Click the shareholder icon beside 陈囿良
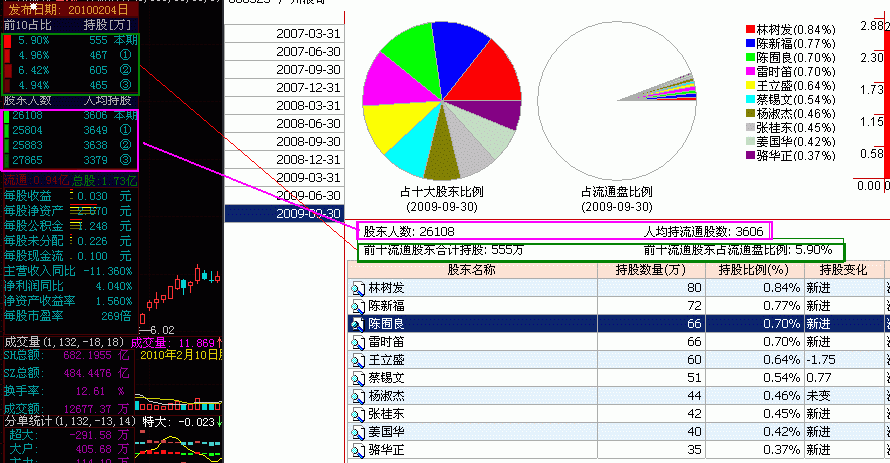The image size is (890, 463). (x=358, y=324)
